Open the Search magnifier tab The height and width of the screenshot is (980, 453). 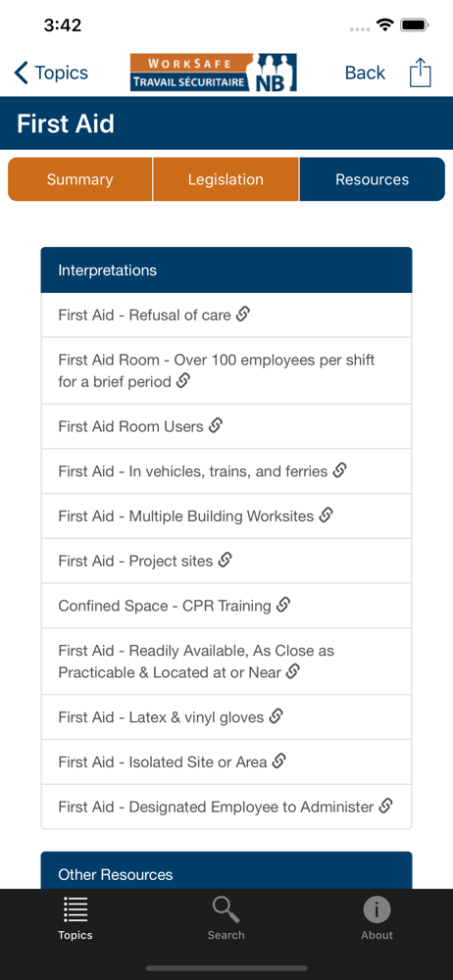[226, 917]
